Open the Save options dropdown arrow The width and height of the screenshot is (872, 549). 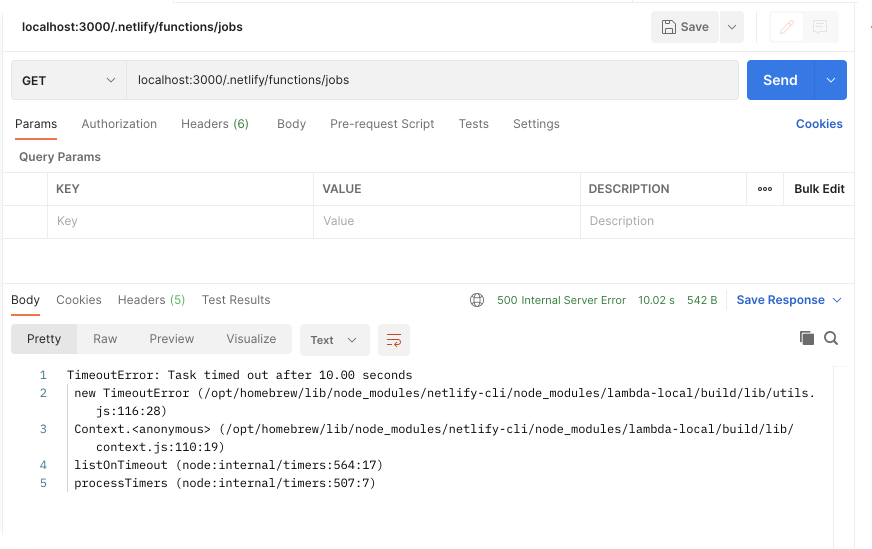(x=732, y=27)
